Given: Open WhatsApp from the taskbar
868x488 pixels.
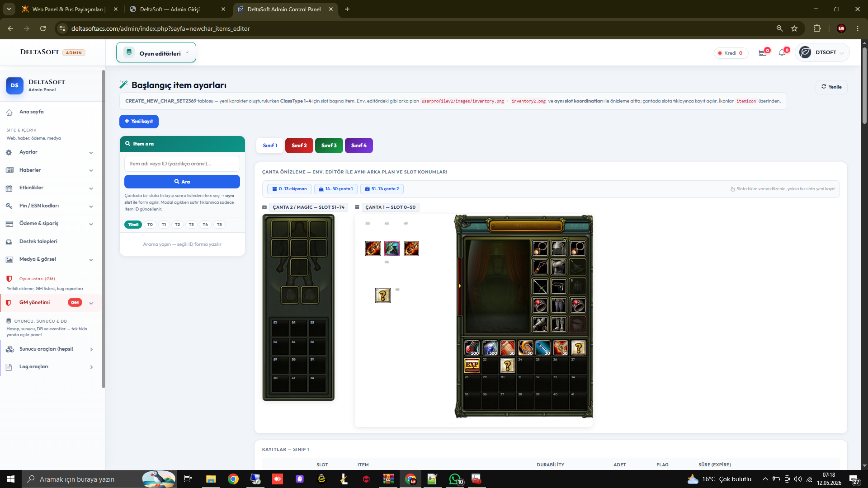Looking at the screenshot, I should pos(455,479).
